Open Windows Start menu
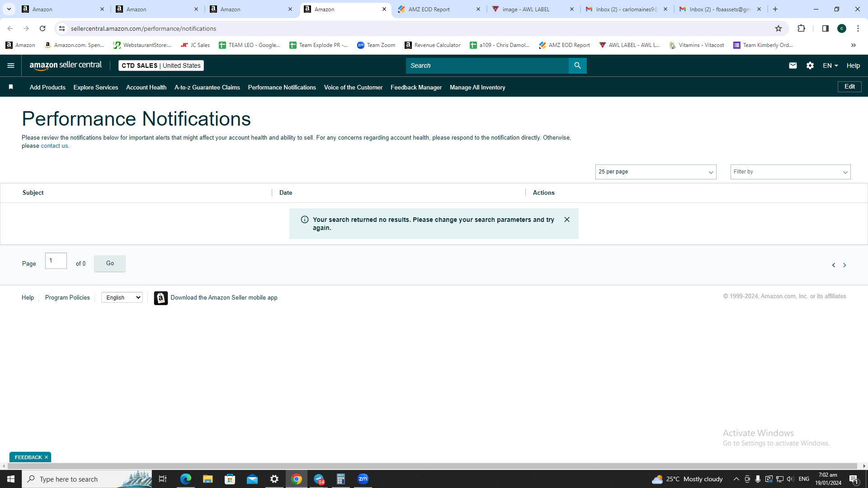868x488 pixels. [x=11, y=479]
